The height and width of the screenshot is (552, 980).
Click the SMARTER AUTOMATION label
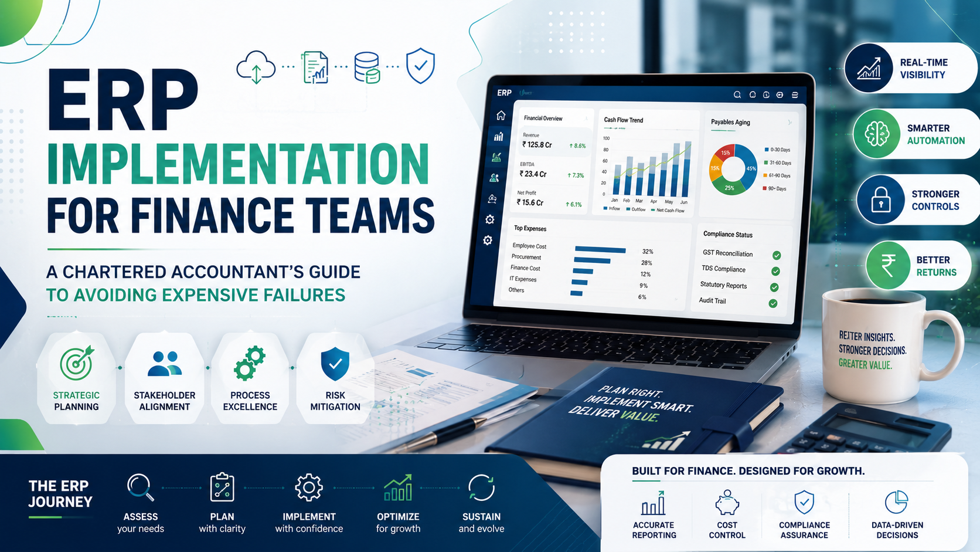(936, 134)
